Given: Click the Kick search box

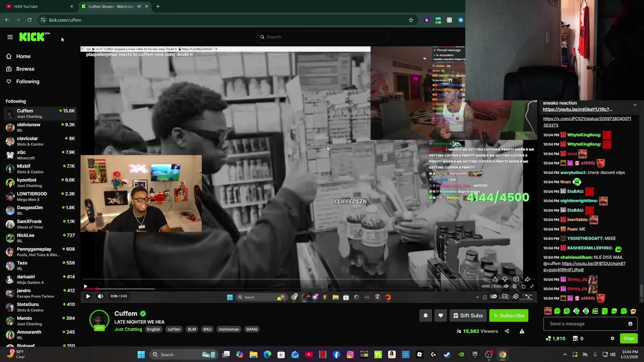Looking at the screenshot, I should (x=322, y=37).
